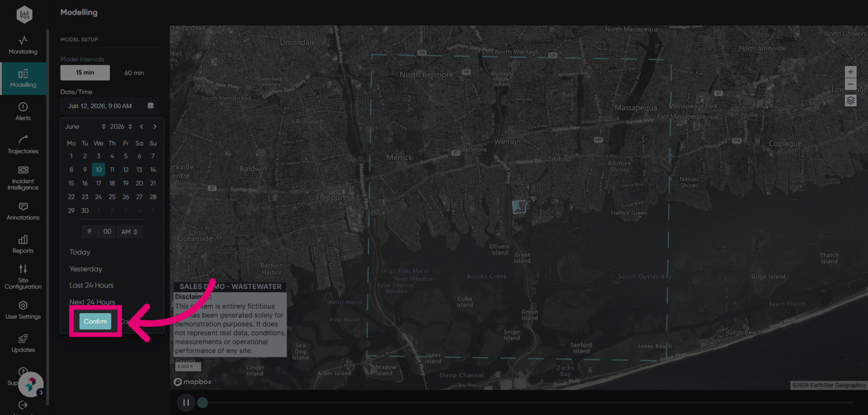Open the Annotations section

(x=23, y=211)
